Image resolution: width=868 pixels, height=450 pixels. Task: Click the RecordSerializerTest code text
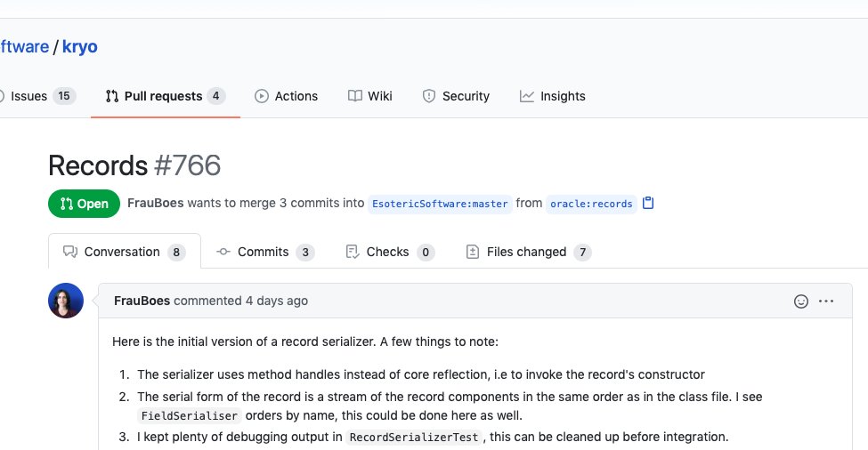(413, 438)
